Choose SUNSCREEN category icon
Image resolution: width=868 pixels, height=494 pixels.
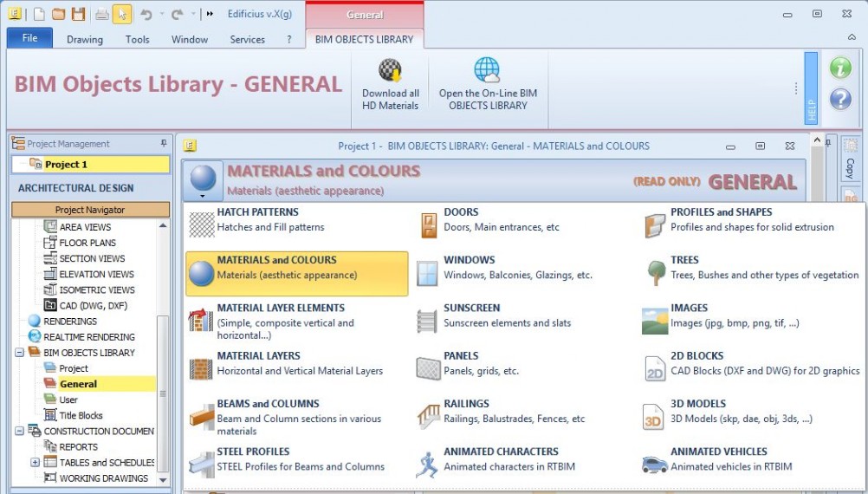427,322
